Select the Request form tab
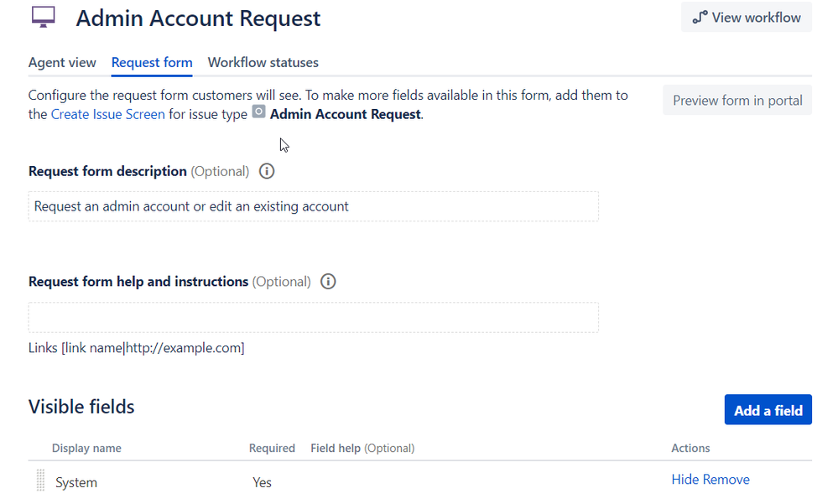The width and height of the screenshot is (838, 504). tap(152, 62)
